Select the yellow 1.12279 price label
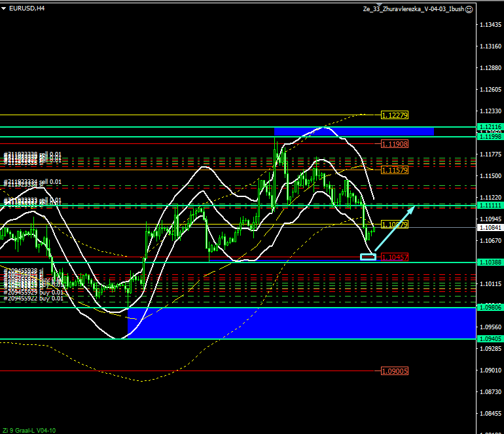 395,115
